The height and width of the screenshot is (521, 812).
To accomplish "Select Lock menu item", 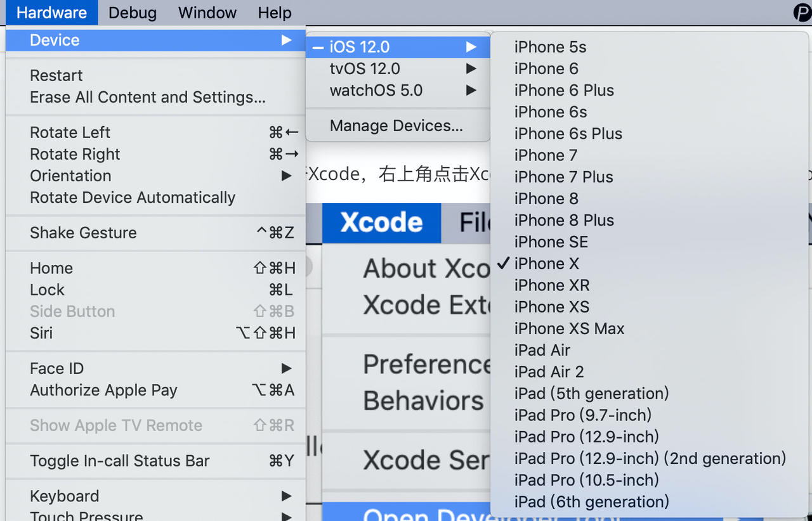I will [x=155, y=290].
